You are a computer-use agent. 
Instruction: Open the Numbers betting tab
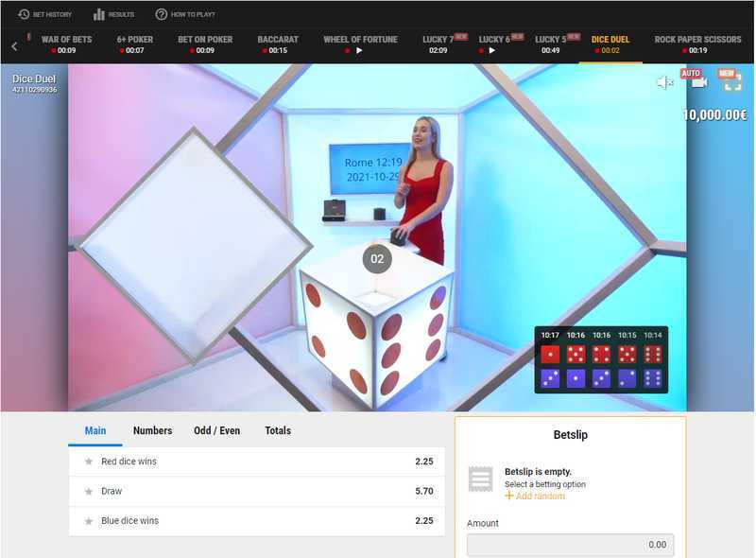152,430
